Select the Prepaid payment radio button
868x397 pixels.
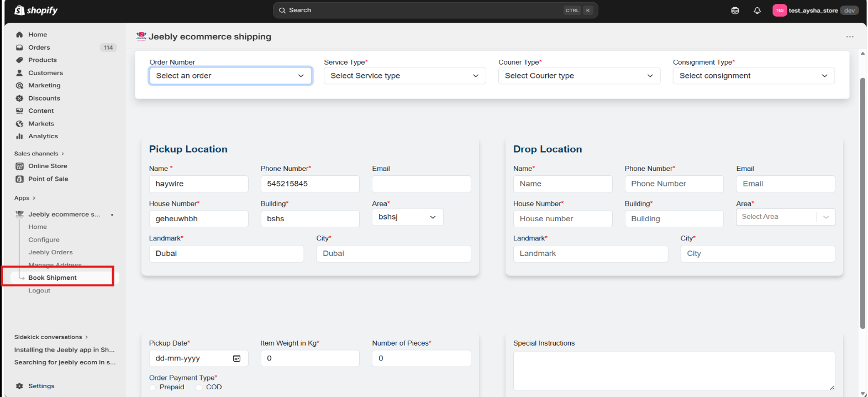(x=153, y=387)
